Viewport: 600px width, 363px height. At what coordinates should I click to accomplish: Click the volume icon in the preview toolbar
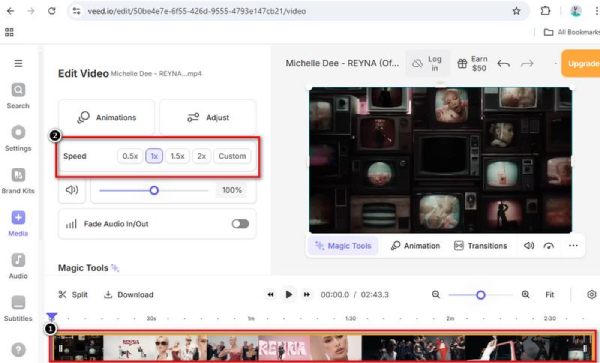[x=529, y=246]
